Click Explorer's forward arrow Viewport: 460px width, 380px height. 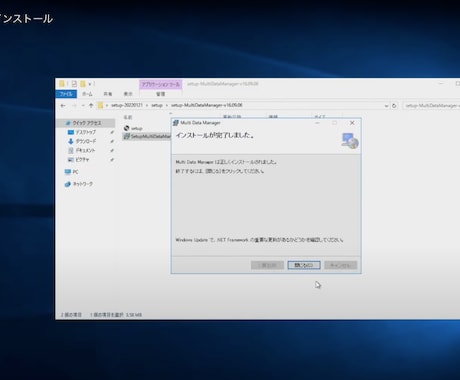pyautogui.click(x=74, y=106)
